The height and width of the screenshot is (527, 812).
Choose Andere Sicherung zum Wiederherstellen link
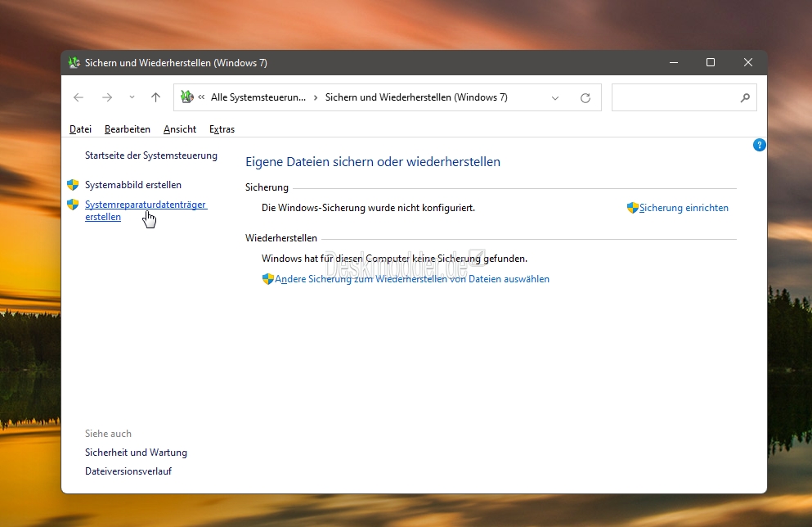click(x=412, y=279)
